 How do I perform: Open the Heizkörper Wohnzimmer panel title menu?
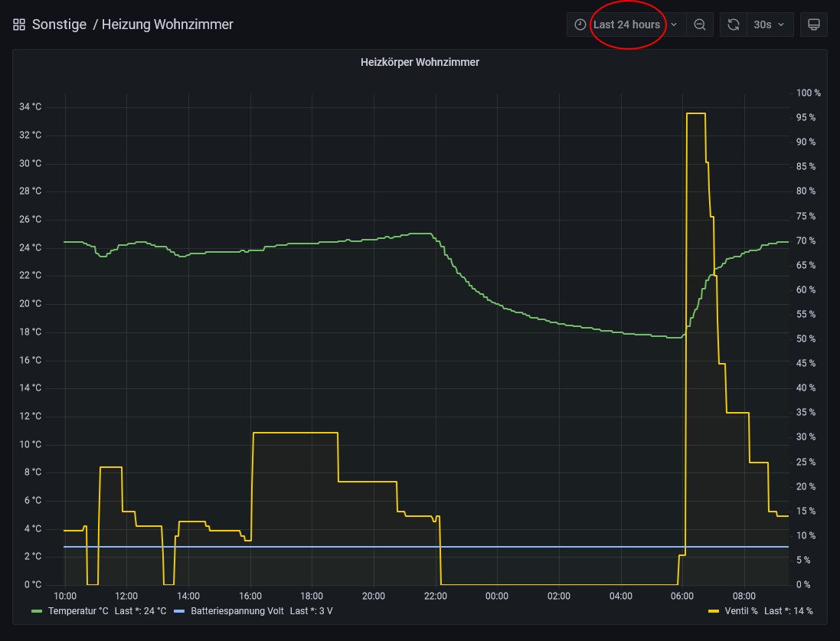tap(420, 62)
